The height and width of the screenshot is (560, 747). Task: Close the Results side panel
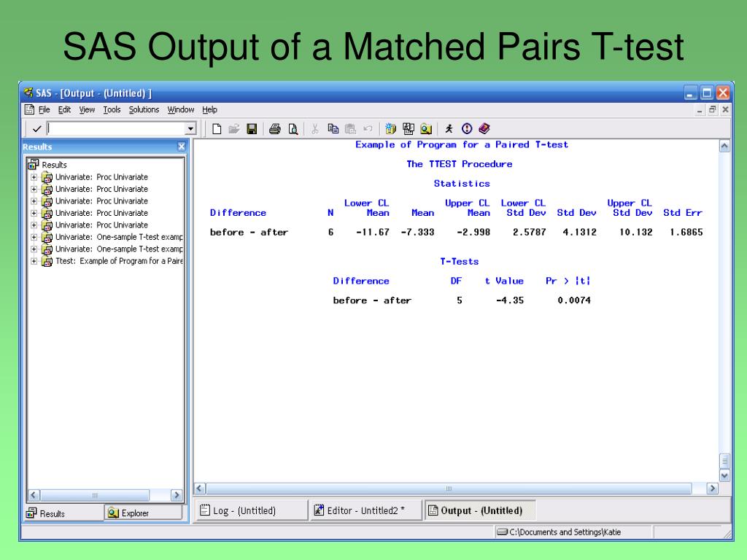182,147
